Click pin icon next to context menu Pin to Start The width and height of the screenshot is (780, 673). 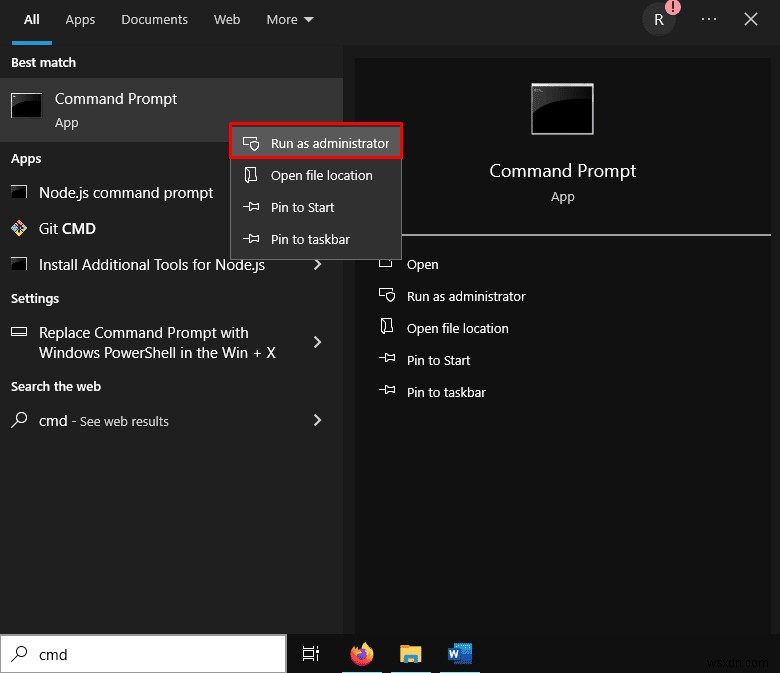(x=251, y=206)
